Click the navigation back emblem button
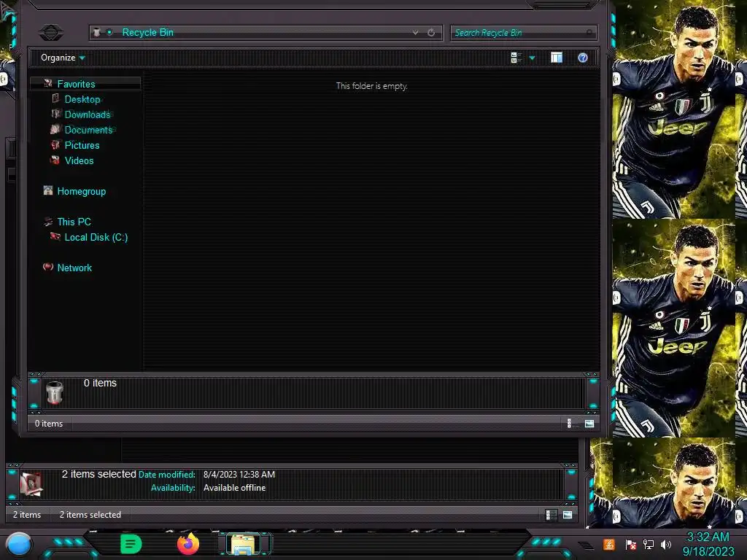This screenshot has height=560, width=747. (51, 33)
